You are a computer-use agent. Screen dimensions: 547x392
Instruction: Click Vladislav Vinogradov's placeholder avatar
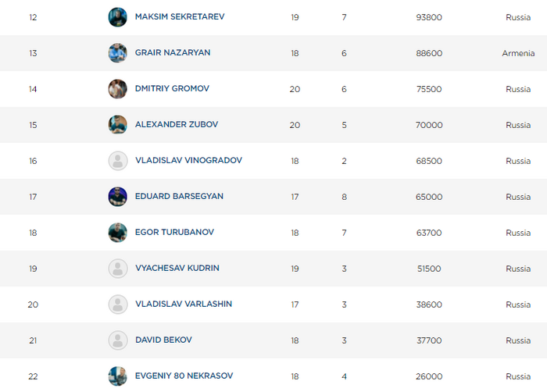[117, 161]
